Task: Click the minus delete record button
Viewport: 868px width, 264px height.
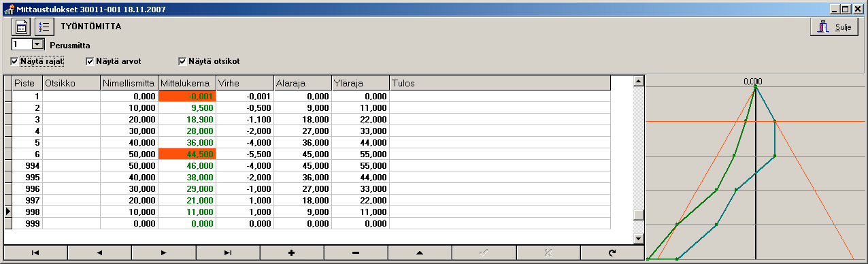Action: point(356,252)
